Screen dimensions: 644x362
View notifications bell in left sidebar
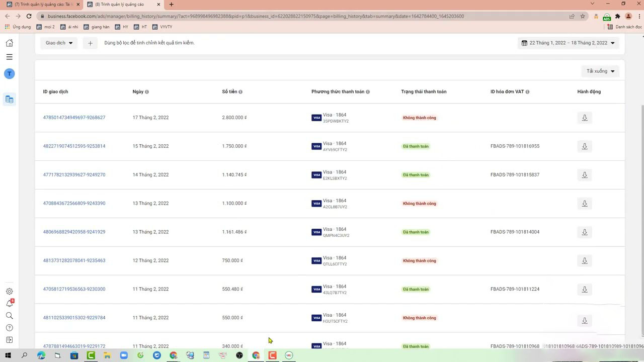coord(9,304)
